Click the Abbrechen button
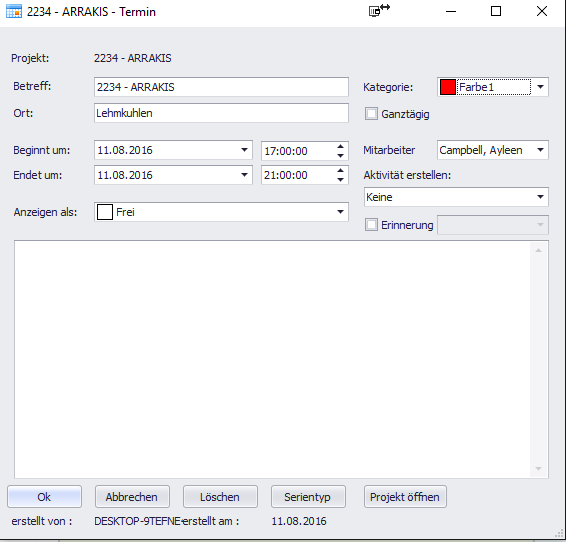The image size is (566, 542). pyautogui.click(x=132, y=497)
